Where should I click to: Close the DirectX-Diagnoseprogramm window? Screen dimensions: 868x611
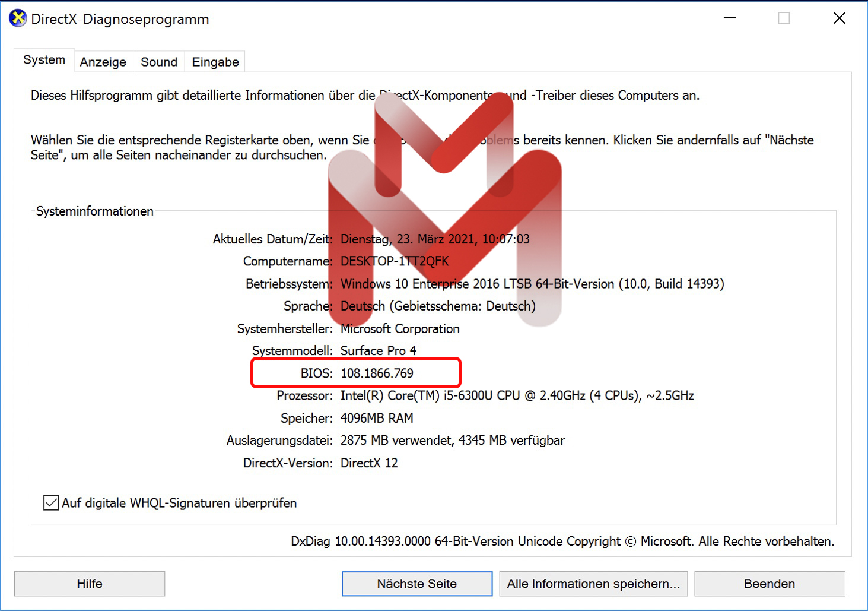tap(839, 18)
